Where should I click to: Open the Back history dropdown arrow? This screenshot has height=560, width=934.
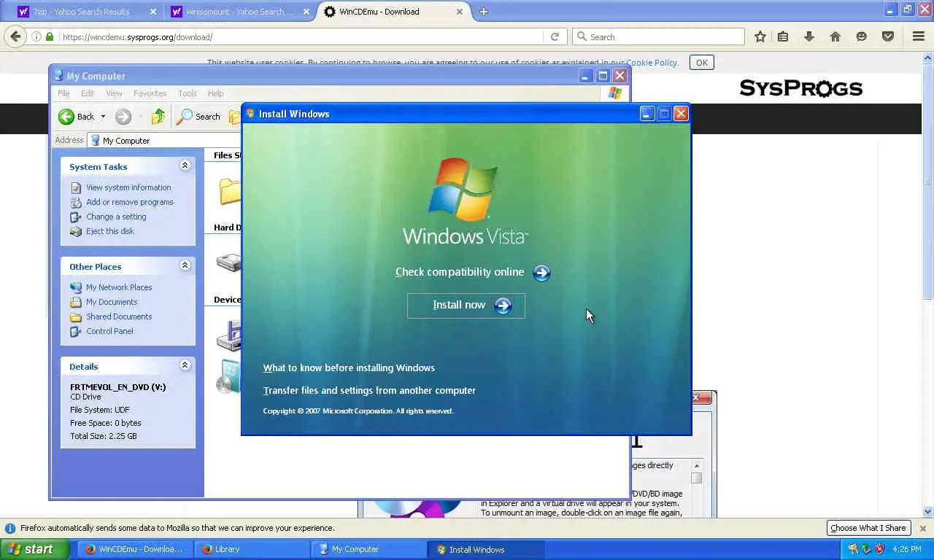[103, 117]
